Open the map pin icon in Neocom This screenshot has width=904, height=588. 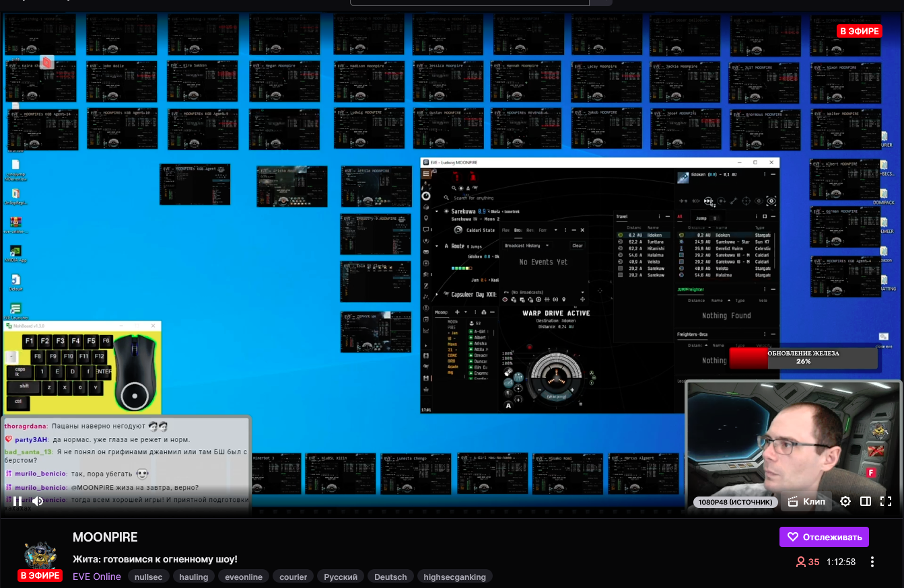pos(426,218)
